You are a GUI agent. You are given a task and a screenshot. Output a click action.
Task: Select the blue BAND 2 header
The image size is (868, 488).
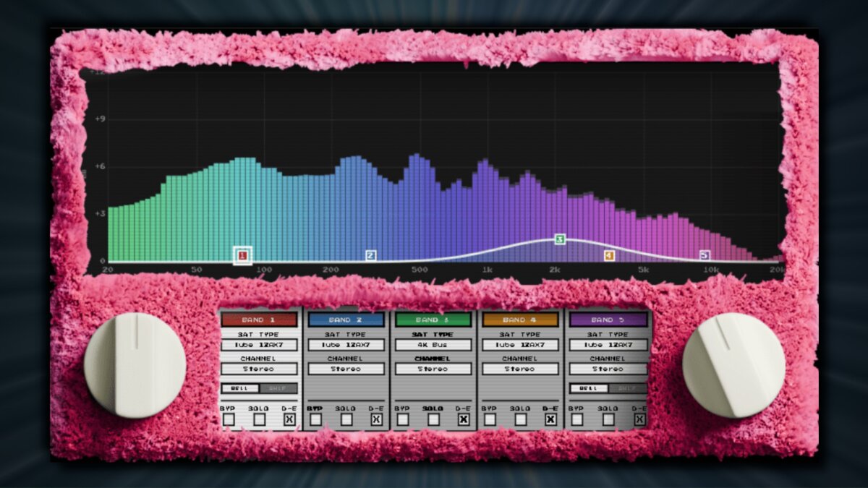pos(346,320)
